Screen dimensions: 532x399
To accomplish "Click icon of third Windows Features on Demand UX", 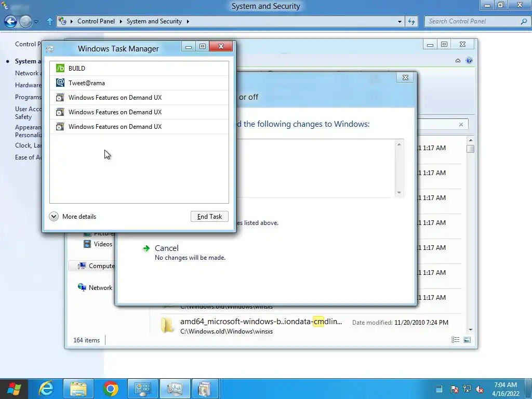I will 60,127.
